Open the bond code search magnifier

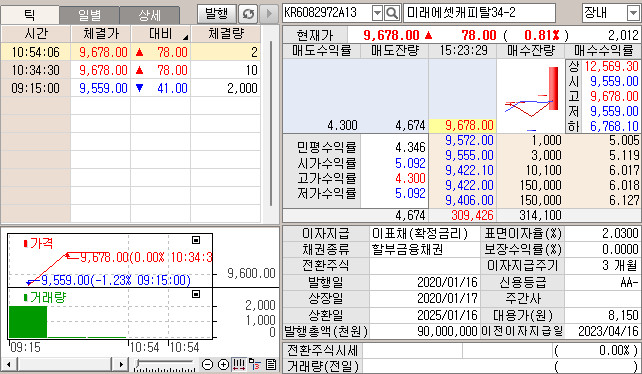pos(392,13)
